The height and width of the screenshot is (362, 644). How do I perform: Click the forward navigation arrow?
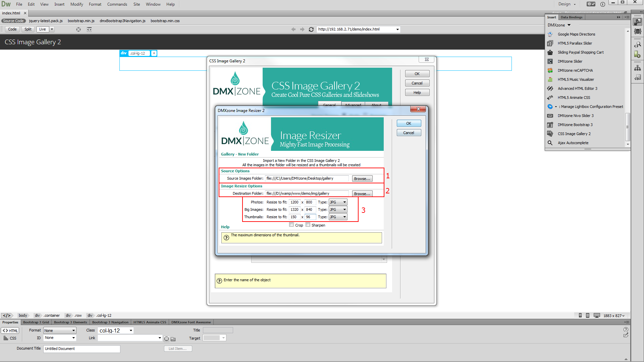tap(302, 29)
